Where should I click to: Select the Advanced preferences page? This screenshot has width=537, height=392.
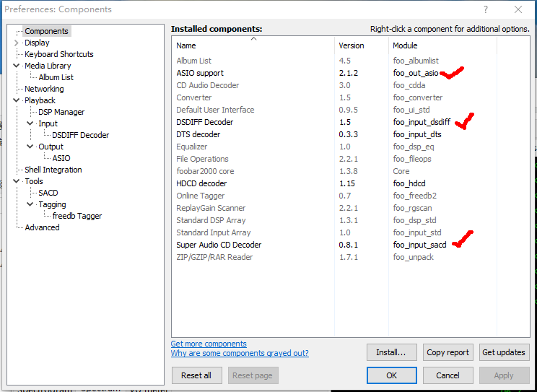pyautogui.click(x=42, y=227)
